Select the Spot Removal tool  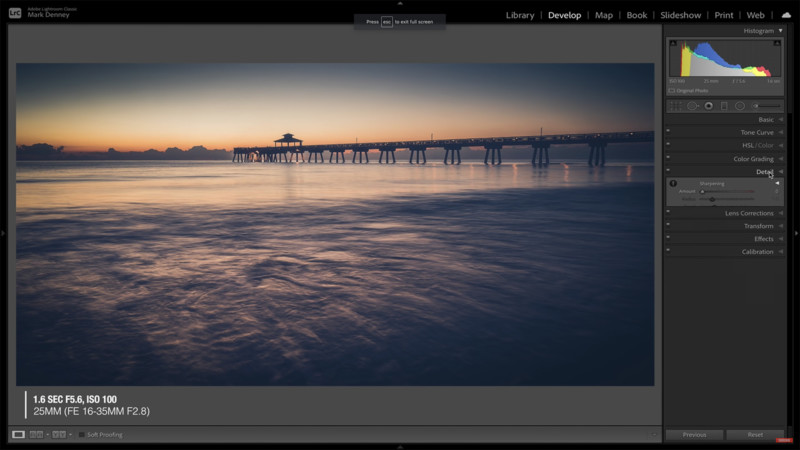[x=692, y=105]
